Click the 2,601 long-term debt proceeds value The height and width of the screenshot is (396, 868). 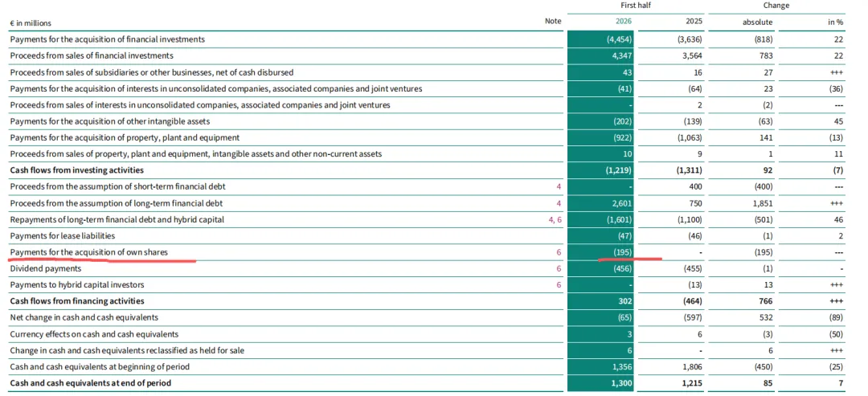pyautogui.click(x=624, y=203)
